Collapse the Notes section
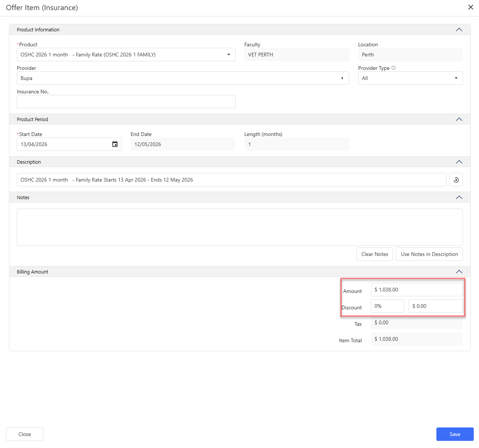This screenshot has width=479, height=448. pos(459,198)
